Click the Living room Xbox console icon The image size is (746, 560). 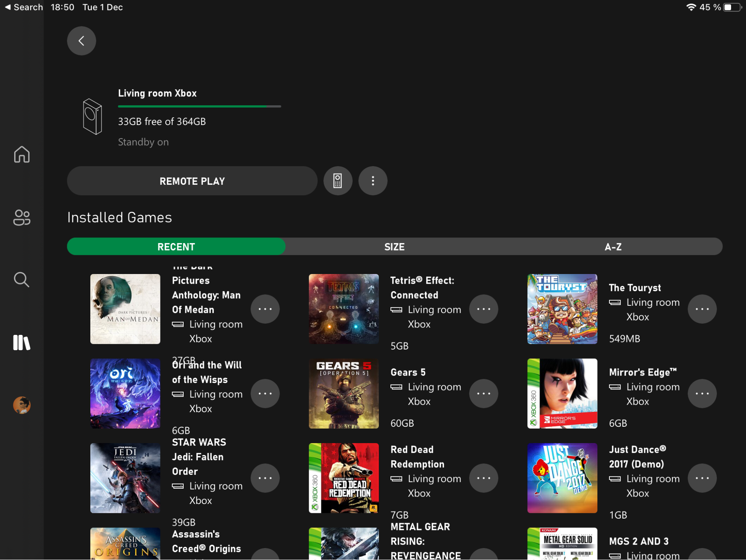coord(92,116)
